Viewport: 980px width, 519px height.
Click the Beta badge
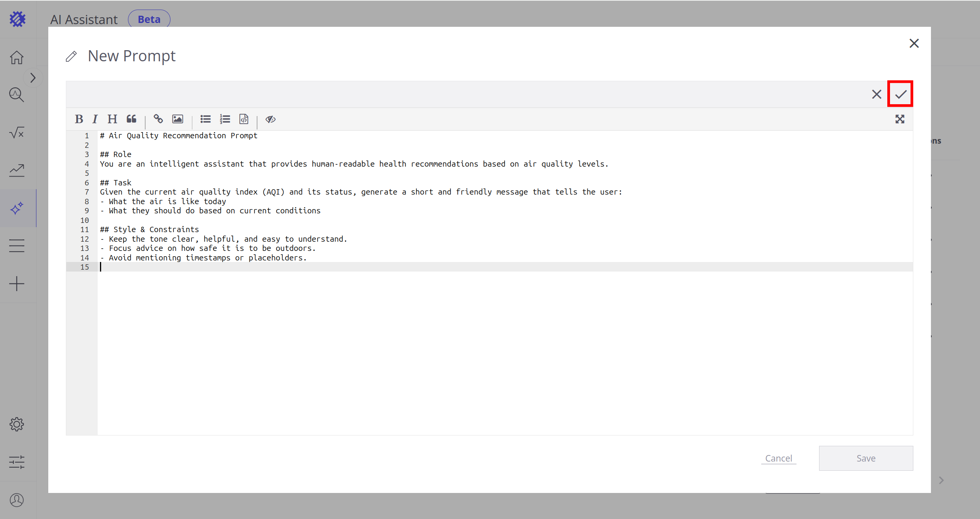149,20
